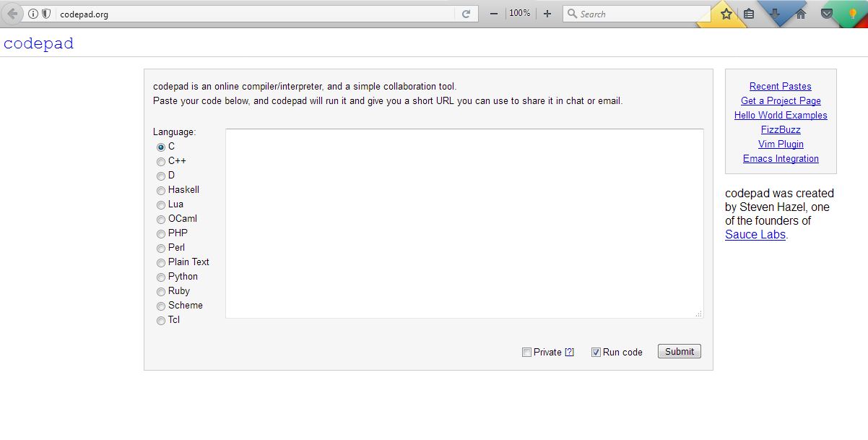This screenshot has height=440, width=868.
Task: View Hello World Examples
Action: click(x=781, y=115)
